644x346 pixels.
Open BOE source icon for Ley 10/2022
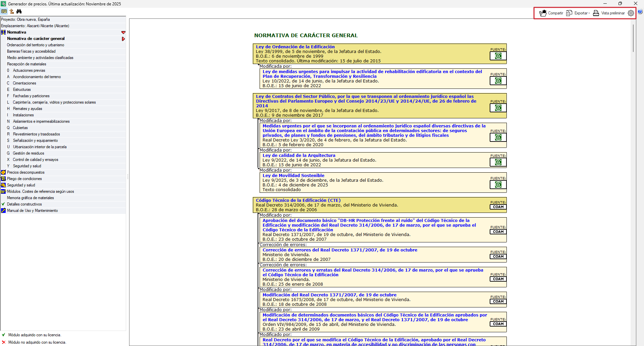pos(498,81)
